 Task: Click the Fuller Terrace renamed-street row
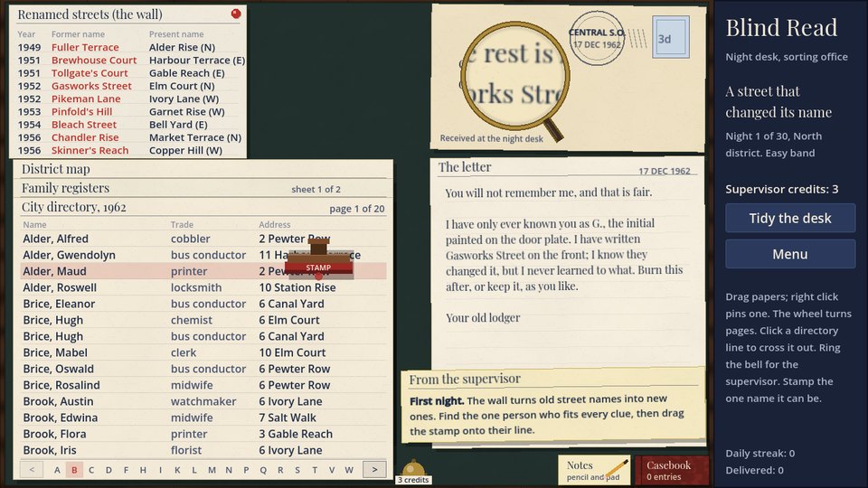(130, 47)
